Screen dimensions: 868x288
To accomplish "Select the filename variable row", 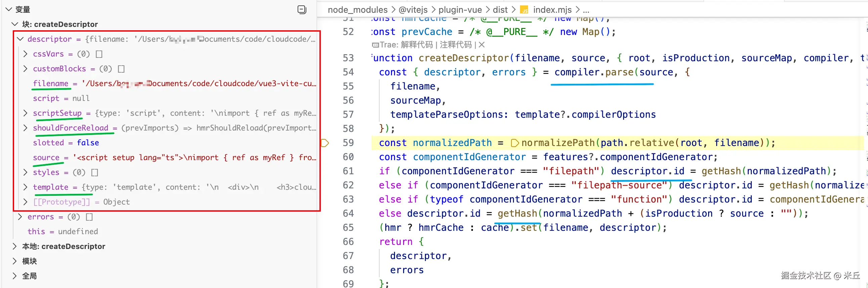I will [x=167, y=84].
